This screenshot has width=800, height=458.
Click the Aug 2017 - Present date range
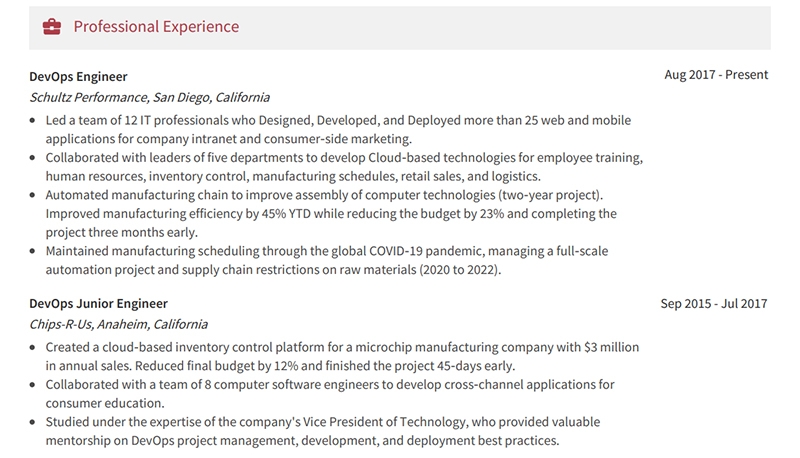pos(716,74)
